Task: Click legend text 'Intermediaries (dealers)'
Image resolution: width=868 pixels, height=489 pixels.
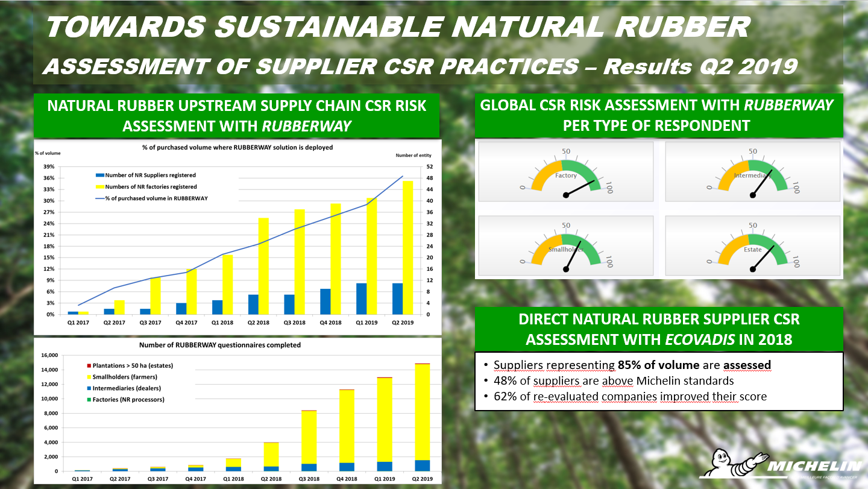Action: 125,388
